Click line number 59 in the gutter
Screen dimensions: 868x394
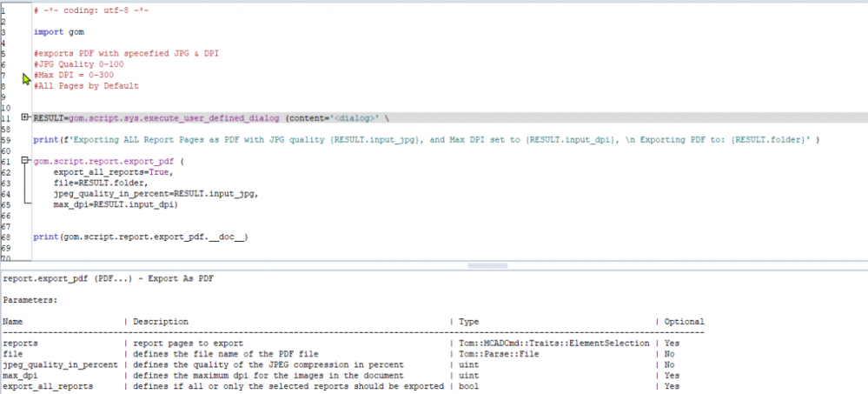[x=4, y=140]
